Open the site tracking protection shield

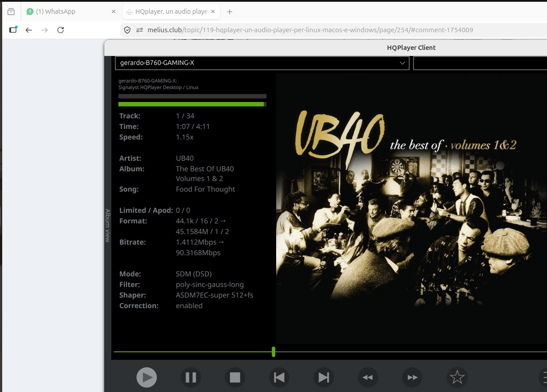[x=127, y=30]
